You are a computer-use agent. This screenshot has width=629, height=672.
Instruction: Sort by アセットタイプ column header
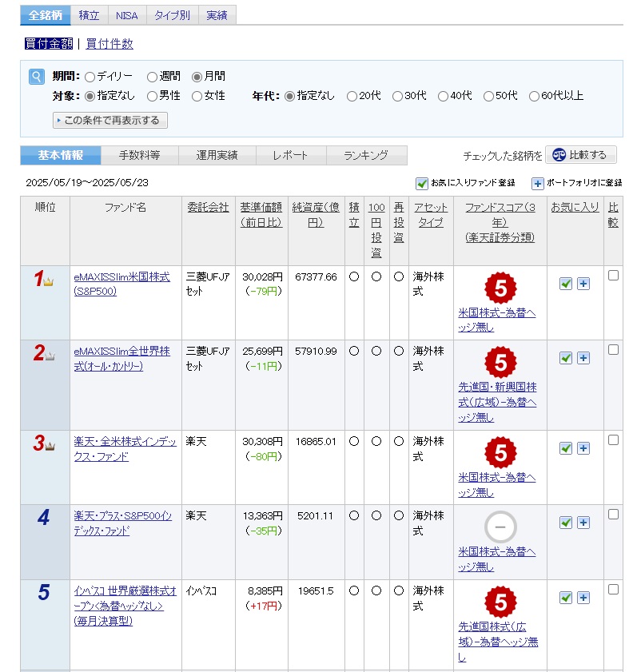pos(431,215)
